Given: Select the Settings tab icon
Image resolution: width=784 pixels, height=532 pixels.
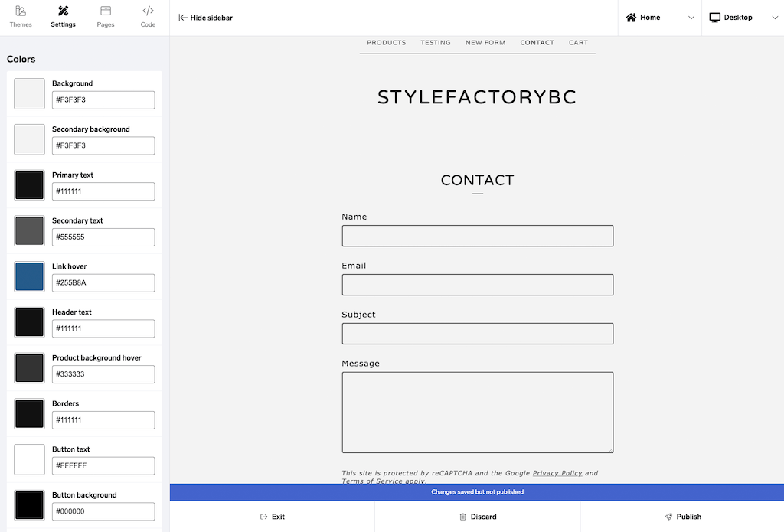Looking at the screenshot, I should (63, 11).
